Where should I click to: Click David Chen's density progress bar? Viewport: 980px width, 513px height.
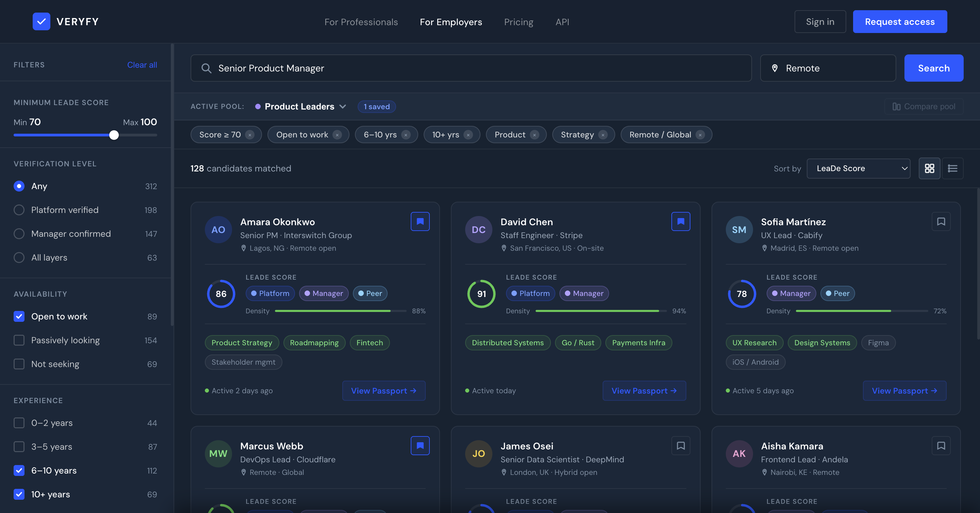pos(601,311)
